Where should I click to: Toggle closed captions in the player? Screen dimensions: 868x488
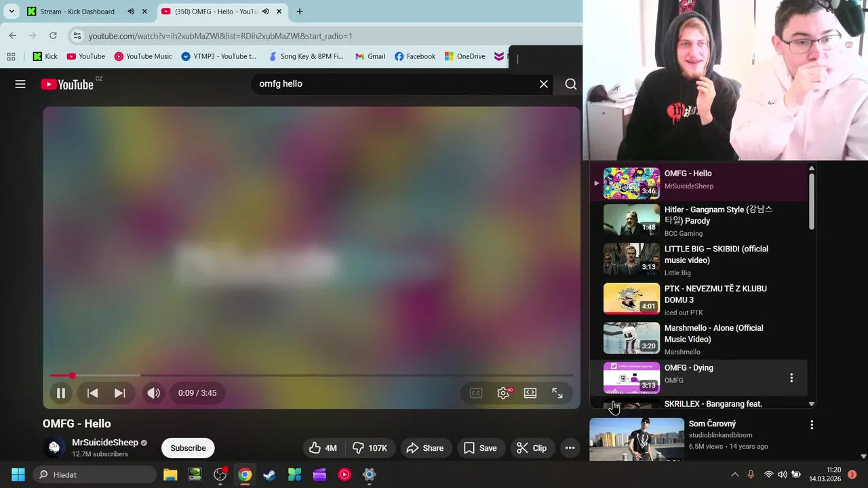pyautogui.click(x=476, y=393)
